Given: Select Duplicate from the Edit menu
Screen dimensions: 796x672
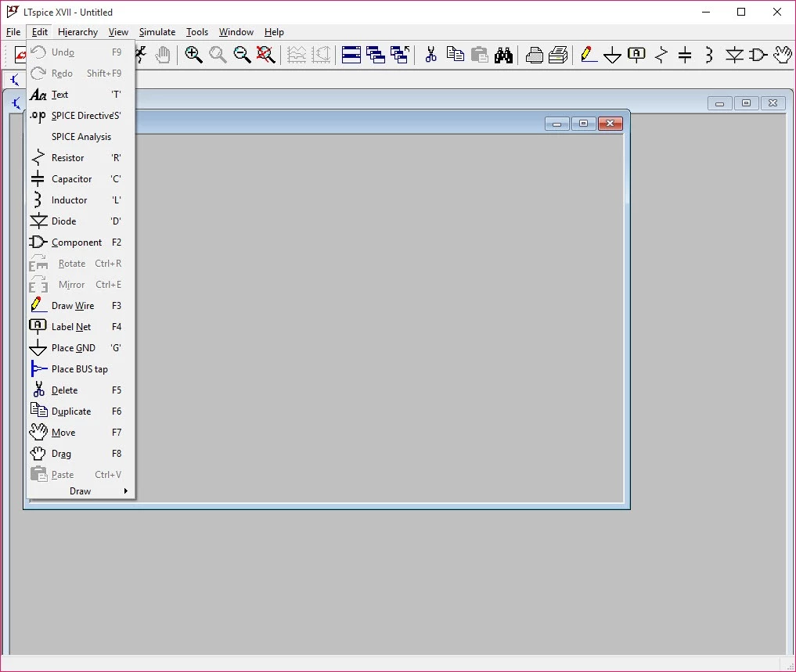Looking at the screenshot, I should (x=71, y=411).
